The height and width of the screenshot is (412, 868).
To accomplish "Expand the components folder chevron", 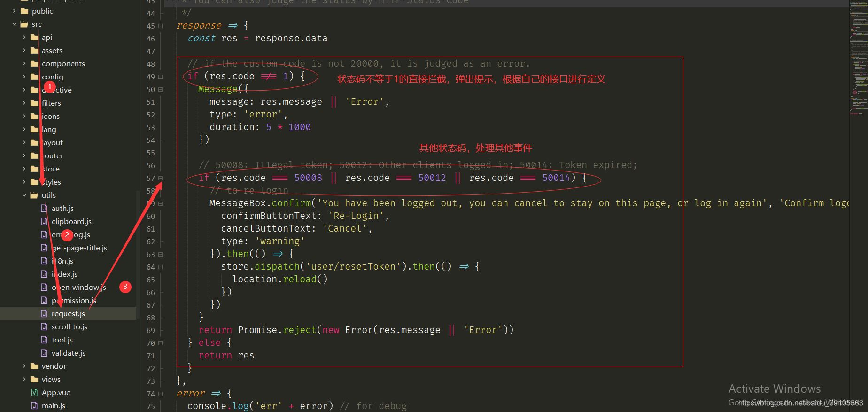I will pyautogui.click(x=24, y=63).
